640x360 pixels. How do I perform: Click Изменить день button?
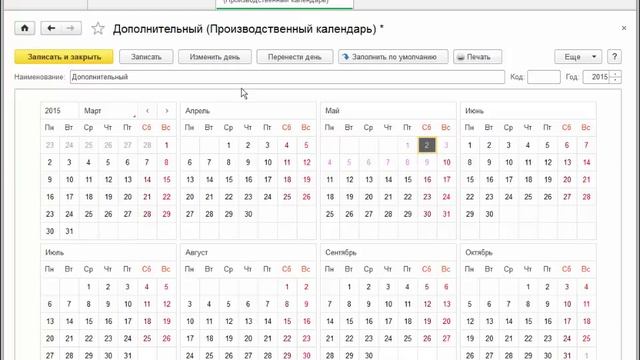click(x=215, y=57)
